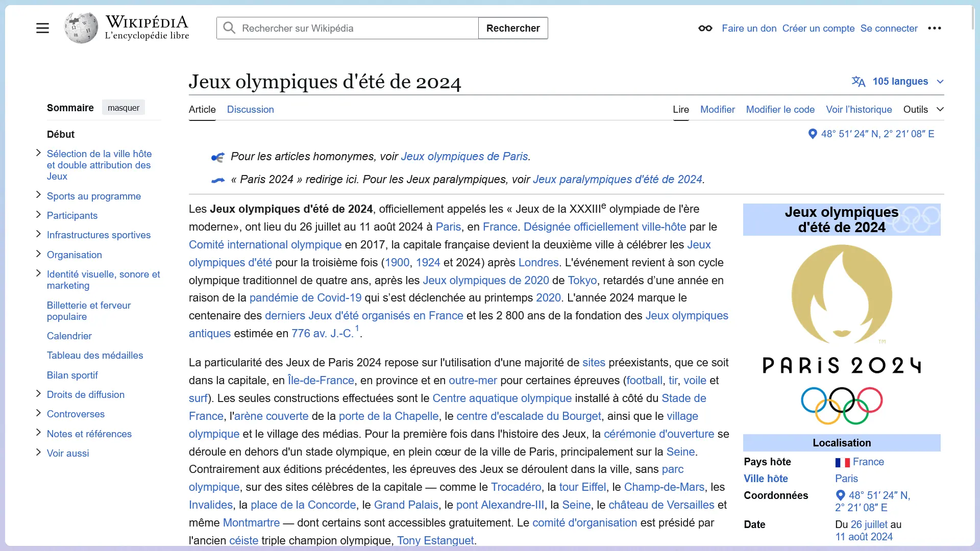The image size is (980, 551).
Task: Click the Paris 2024 flame emblem
Action: tap(841, 294)
